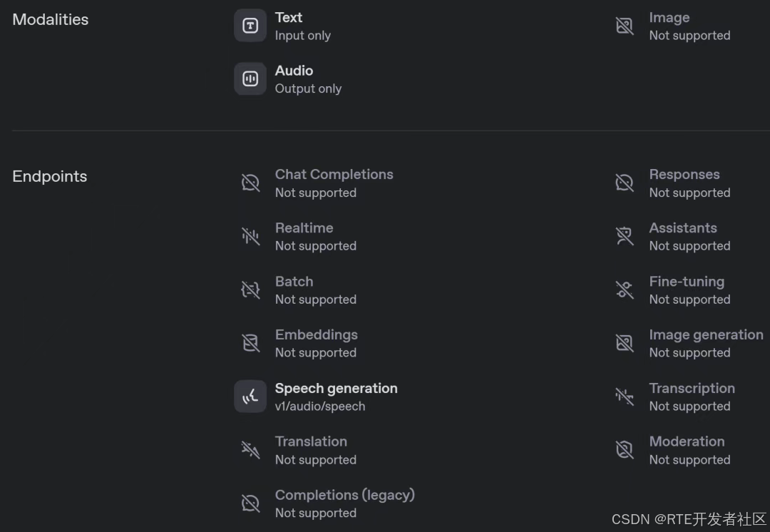Click the Realtime endpoint icon

[250, 236]
